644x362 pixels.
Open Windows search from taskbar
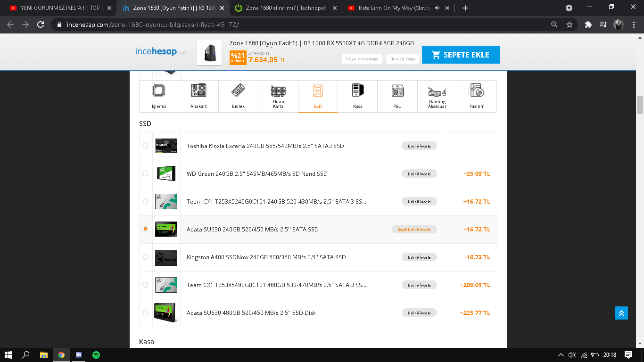click(x=26, y=354)
